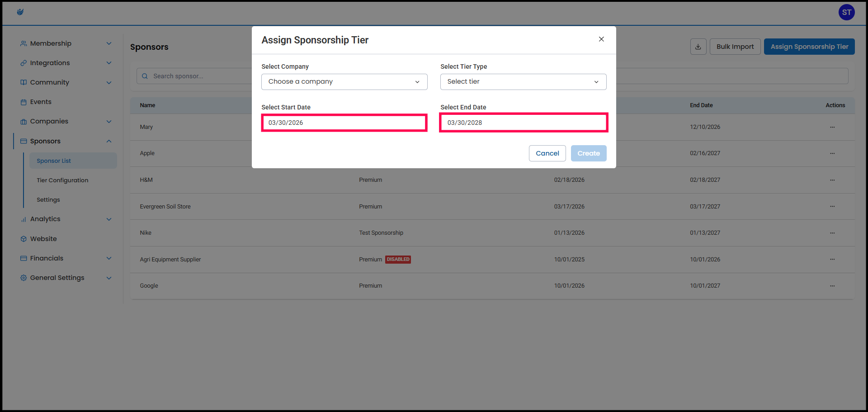Click the Cancel button
The height and width of the screenshot is (412, 868).
click(547, 153)
